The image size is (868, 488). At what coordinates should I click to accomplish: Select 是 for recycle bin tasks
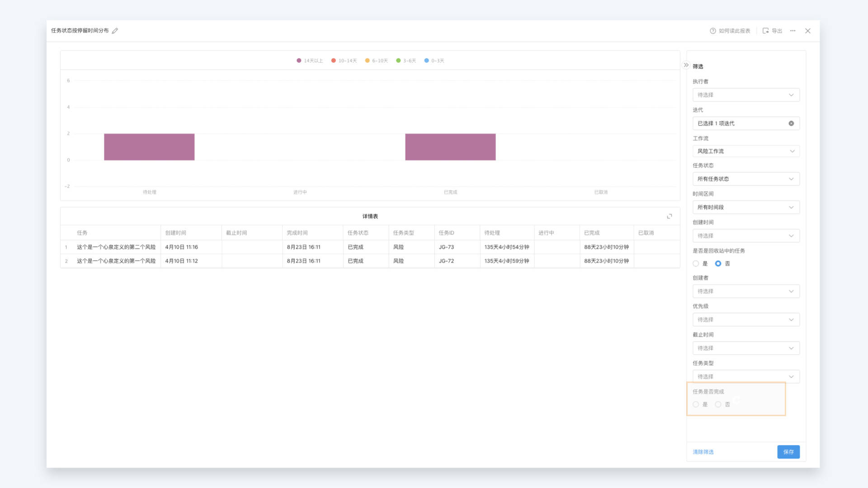[x=696, y=263]
